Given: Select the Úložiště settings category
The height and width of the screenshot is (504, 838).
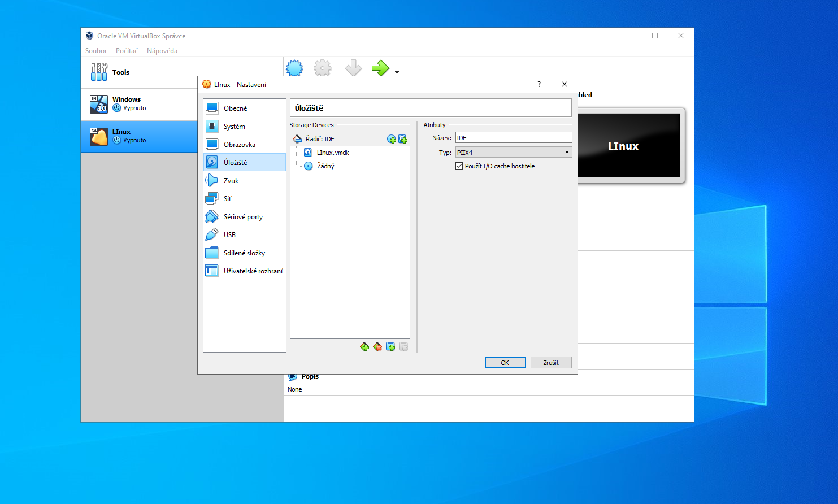Looking at the screenshot, I should click(245, 163).
